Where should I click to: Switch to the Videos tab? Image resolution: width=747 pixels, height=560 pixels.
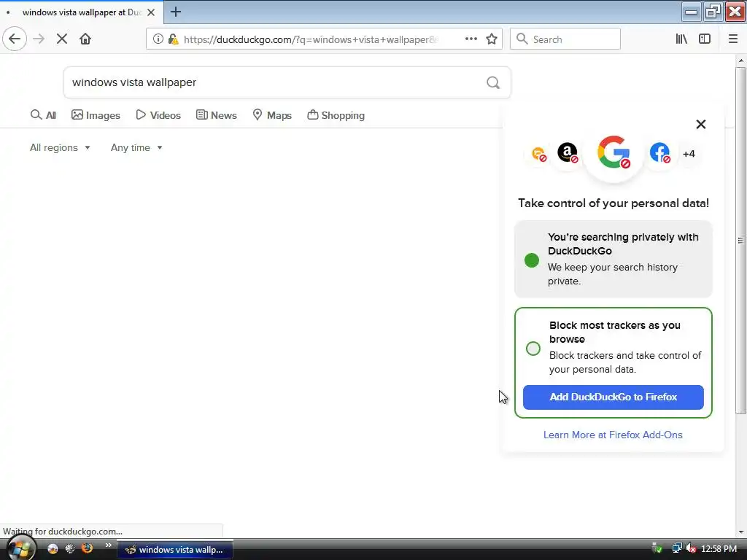point(158,115)
